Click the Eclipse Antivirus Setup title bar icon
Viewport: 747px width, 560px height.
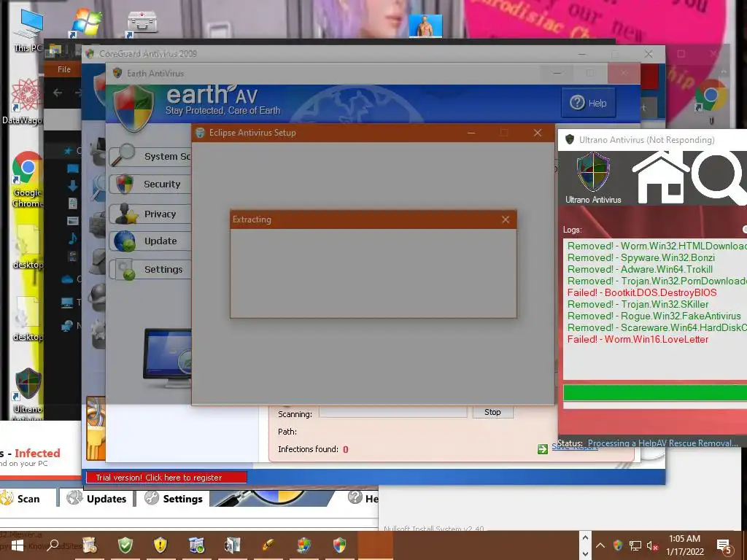(200, 133)
